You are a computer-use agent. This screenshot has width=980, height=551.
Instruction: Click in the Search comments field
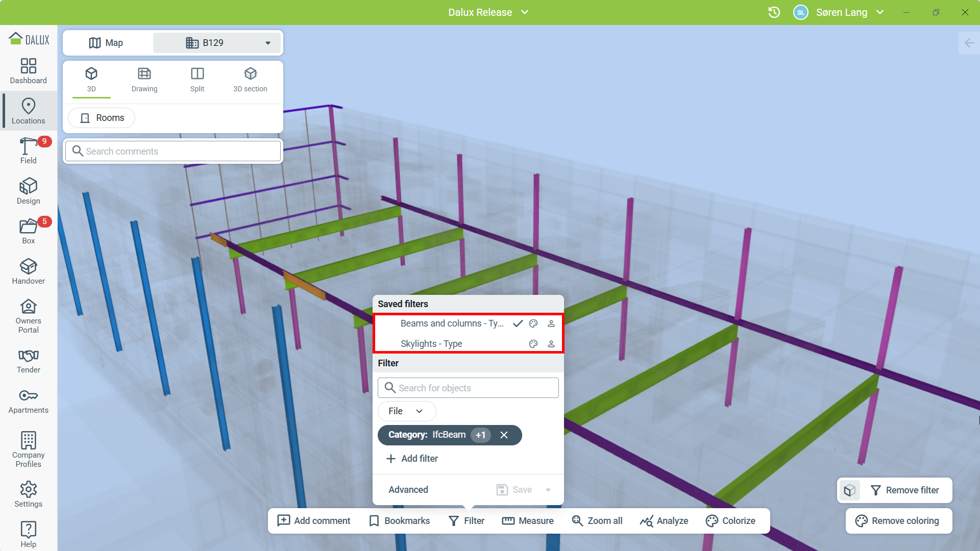click(x=173, y=151)
